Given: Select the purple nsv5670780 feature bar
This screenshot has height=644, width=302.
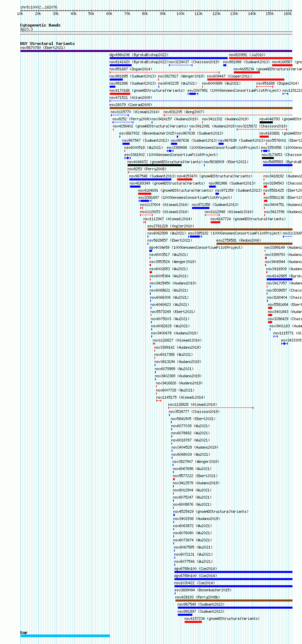Looking at the screenshot, I should [156, 51].
